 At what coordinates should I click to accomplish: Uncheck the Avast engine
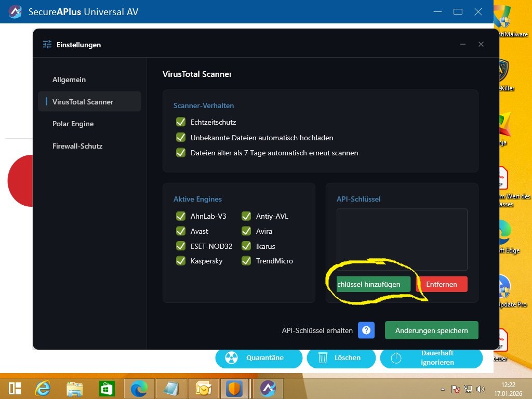pos(181,231)
